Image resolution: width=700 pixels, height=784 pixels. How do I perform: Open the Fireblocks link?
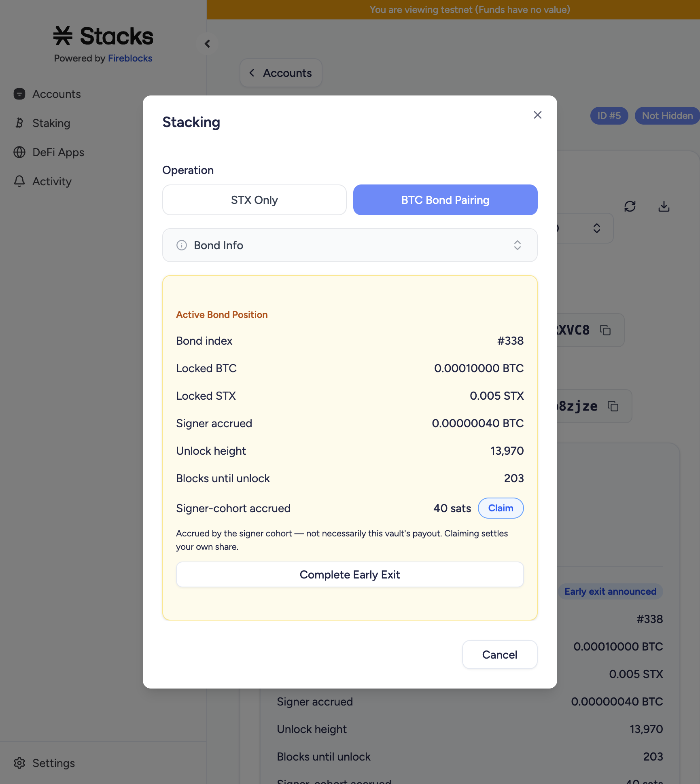click(130, 58)
